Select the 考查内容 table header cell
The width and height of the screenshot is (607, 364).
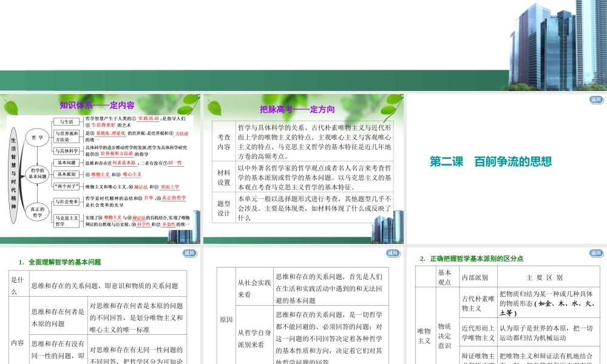(x=224, y=141)
